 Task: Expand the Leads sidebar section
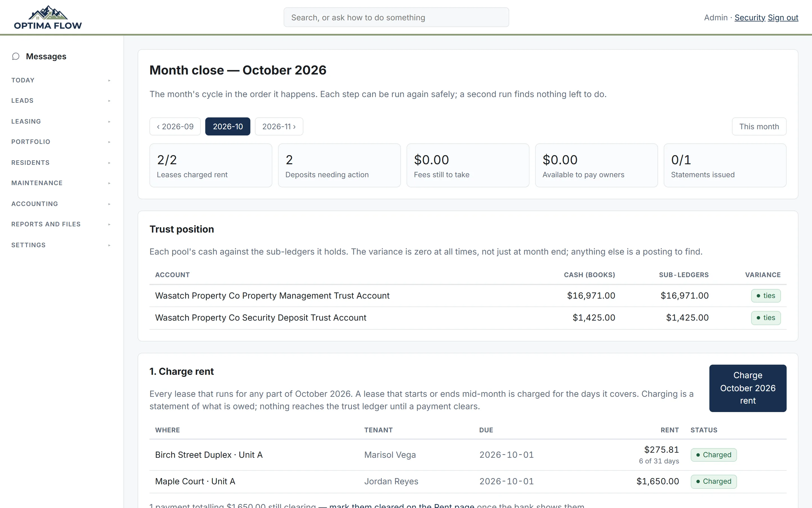(x=61, y=101)
